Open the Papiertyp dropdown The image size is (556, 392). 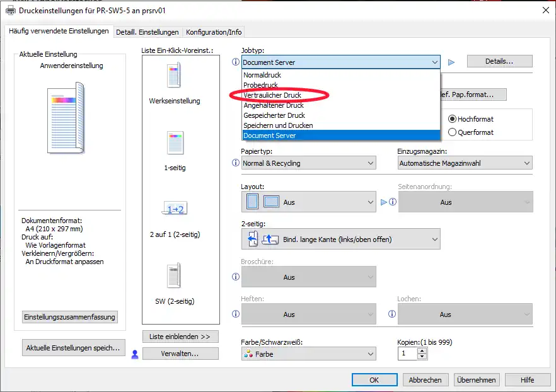click(x=308, y=163)
